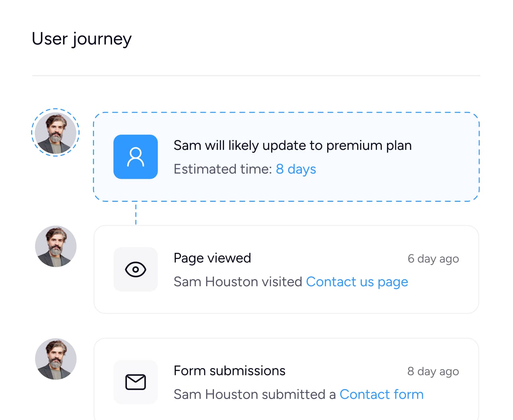
Task: Click the 8 day ago timestamp
Action: click(433, 371)
